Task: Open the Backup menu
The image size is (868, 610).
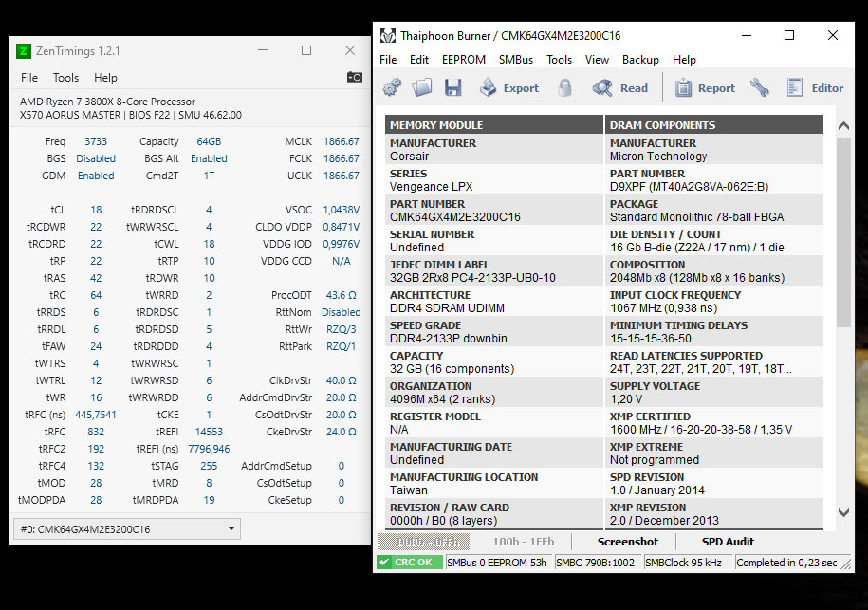Action: point(640,59)
